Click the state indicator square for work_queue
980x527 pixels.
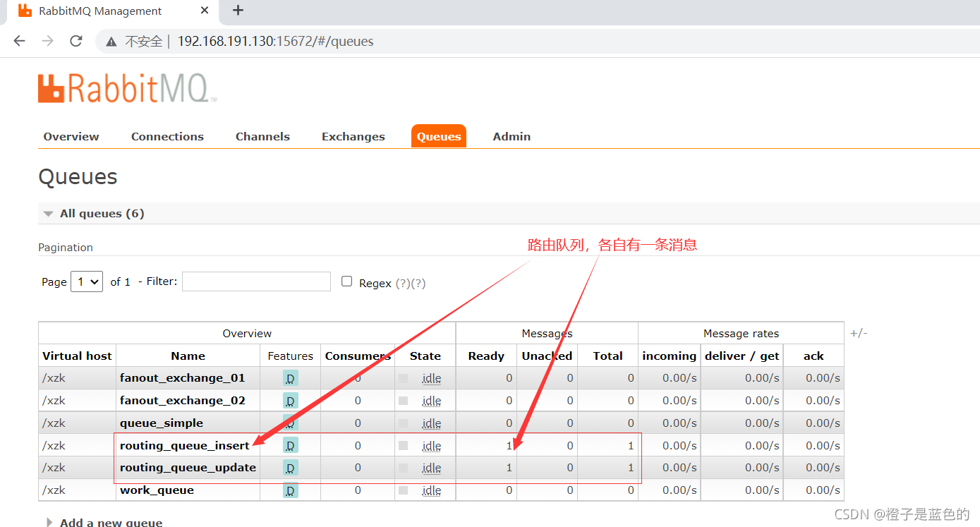403,490
